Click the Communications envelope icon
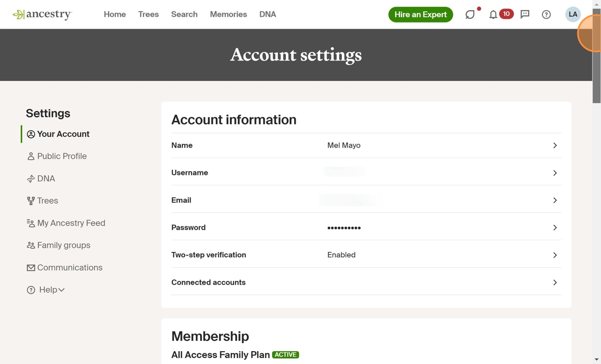This screenshot has width=601, height=364. 31,268
